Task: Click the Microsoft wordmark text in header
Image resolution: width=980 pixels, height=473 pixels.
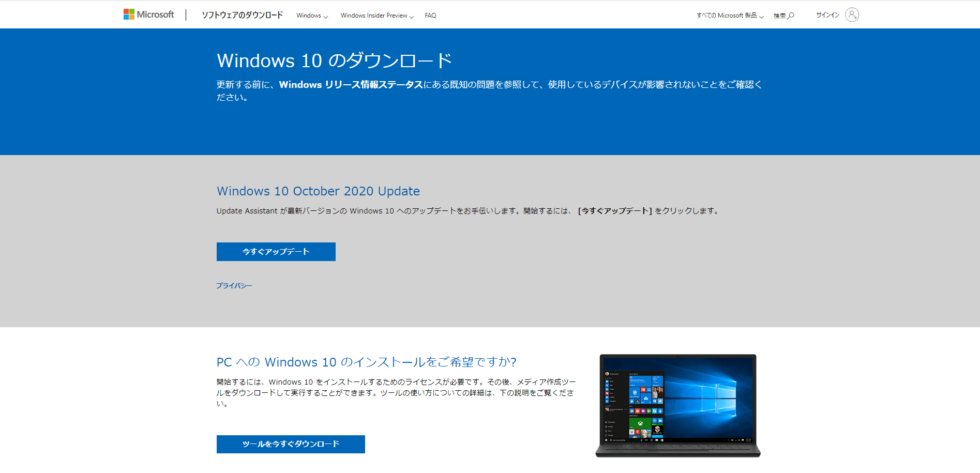Action: (x=155, y=14)
